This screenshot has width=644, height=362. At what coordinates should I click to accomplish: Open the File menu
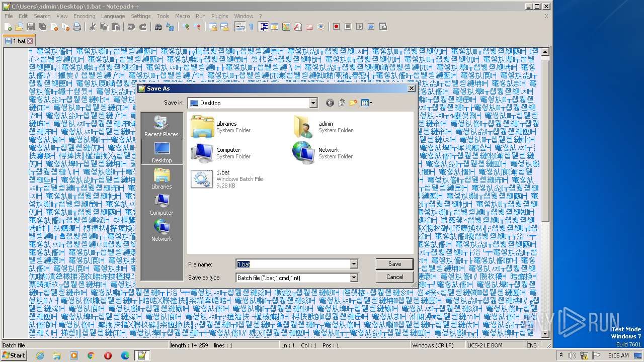(9, 16)
